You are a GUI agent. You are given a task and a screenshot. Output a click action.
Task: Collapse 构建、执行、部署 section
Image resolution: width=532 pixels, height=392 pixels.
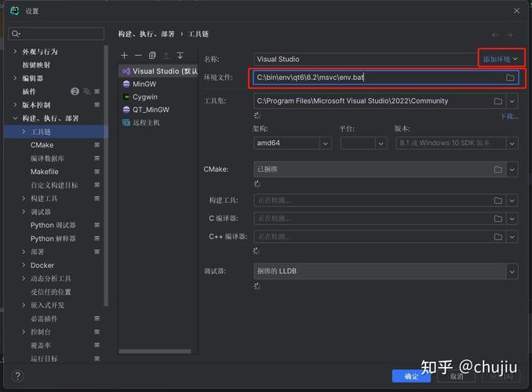(x=15, y=118)
